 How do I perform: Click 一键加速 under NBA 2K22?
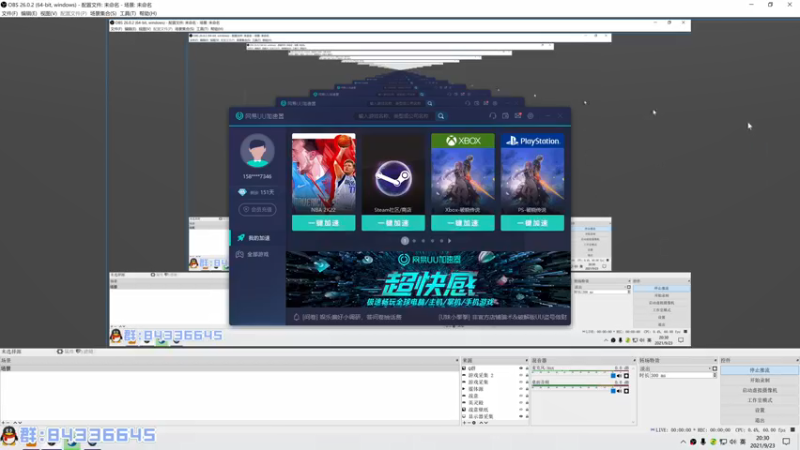tap(323, 223)
